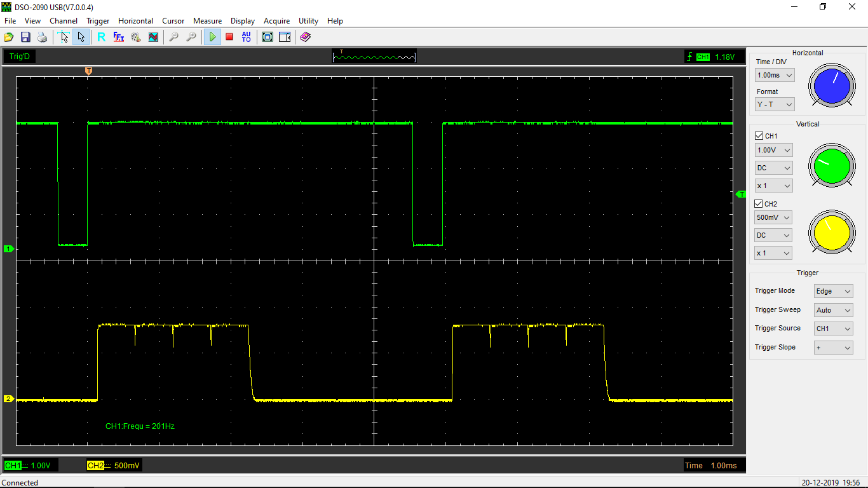Click the AUTO setup icon
This screenshot has height=488, width=868.
pyautogui.click(x=247, y=37)
